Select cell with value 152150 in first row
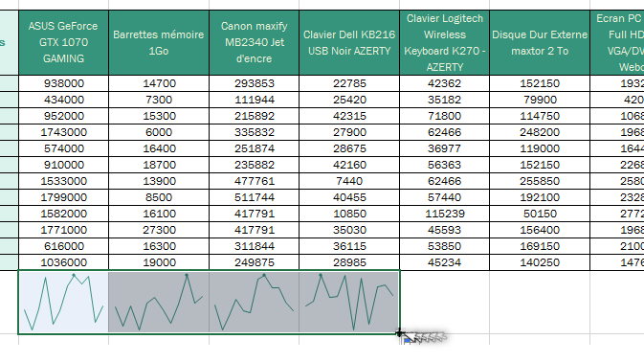The height and width of the screenshot is (362, 644). coord(540,83)
